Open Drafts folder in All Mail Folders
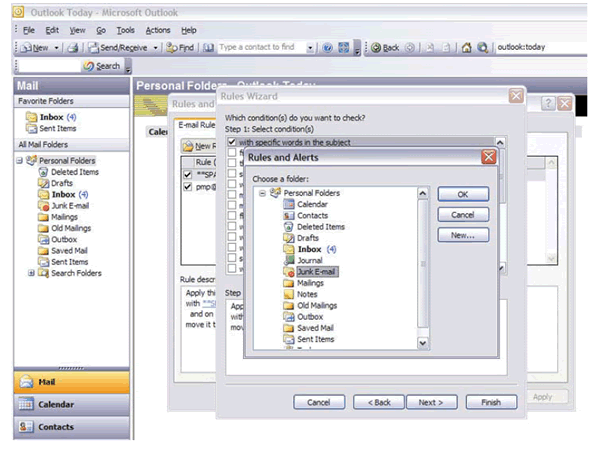Screen dimensions: 600x458 click(56, 183)
